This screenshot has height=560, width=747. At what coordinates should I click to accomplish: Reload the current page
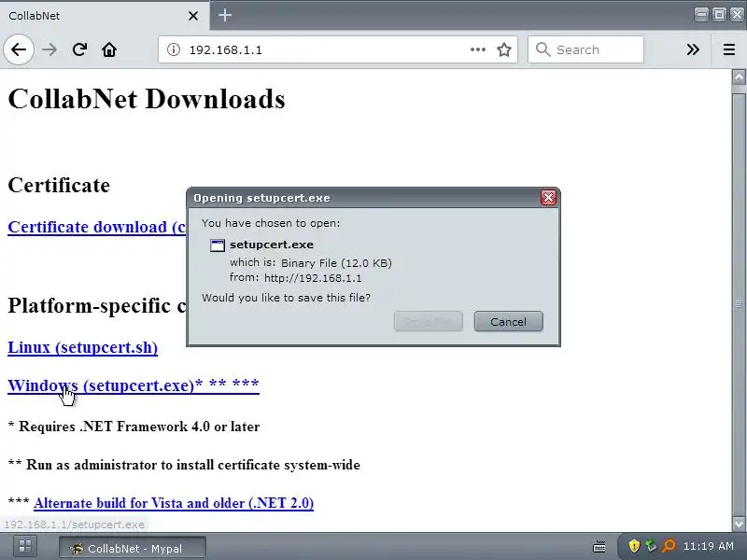[x=79, y=49]
